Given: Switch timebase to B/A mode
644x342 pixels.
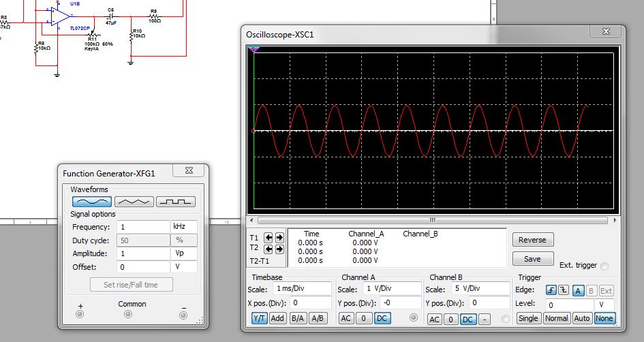Looking at the screenshot, I should [x=297, y=318].
